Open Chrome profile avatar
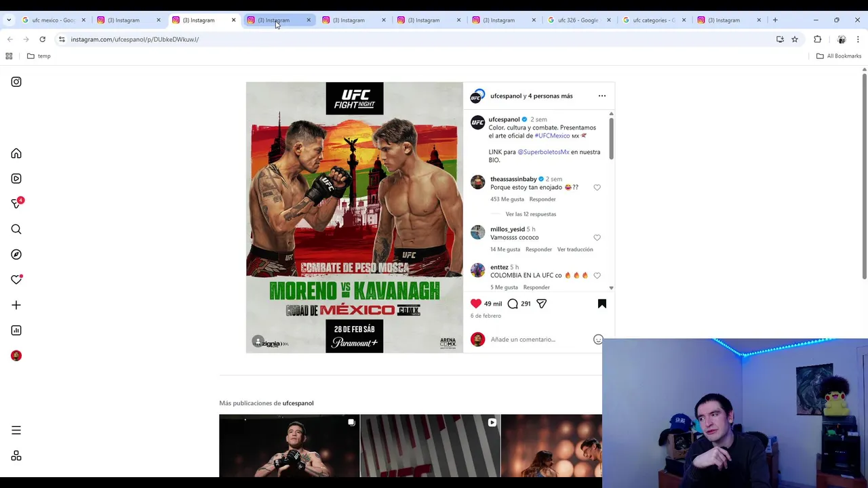 [842, 39]
